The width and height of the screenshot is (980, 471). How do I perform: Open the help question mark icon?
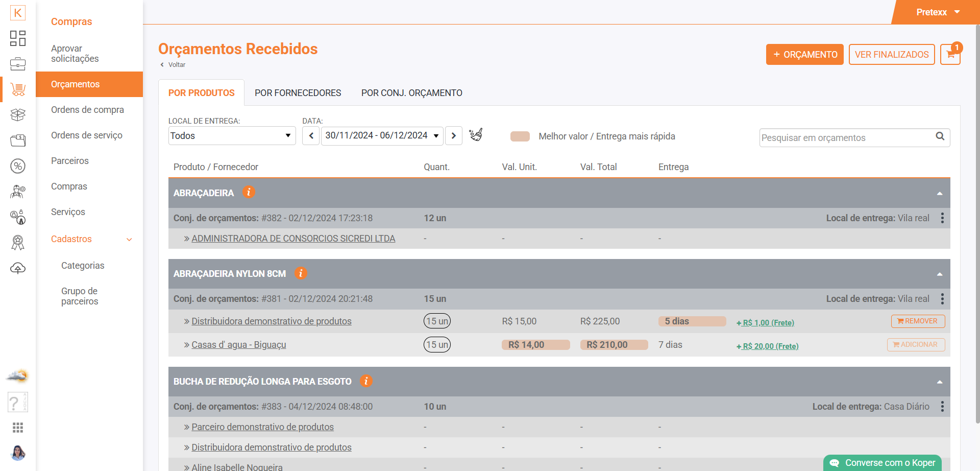click(17, 403)
